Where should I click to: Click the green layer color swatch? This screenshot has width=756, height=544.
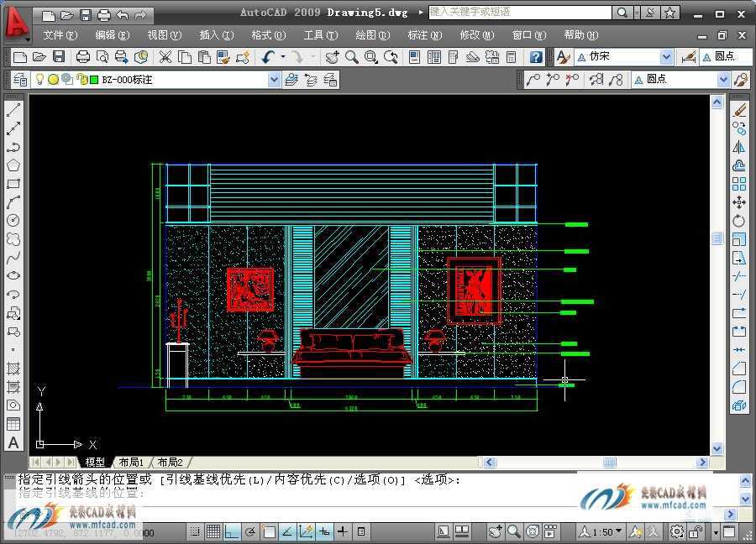(94, 80)
